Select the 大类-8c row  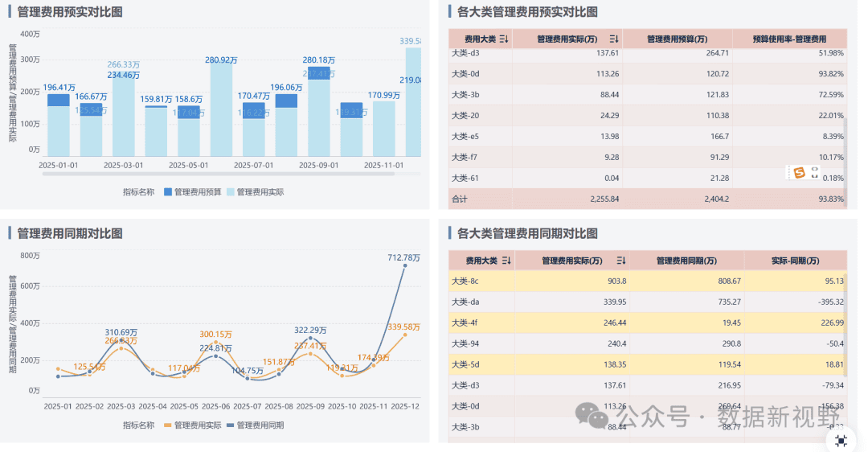(x=648, y=281)
